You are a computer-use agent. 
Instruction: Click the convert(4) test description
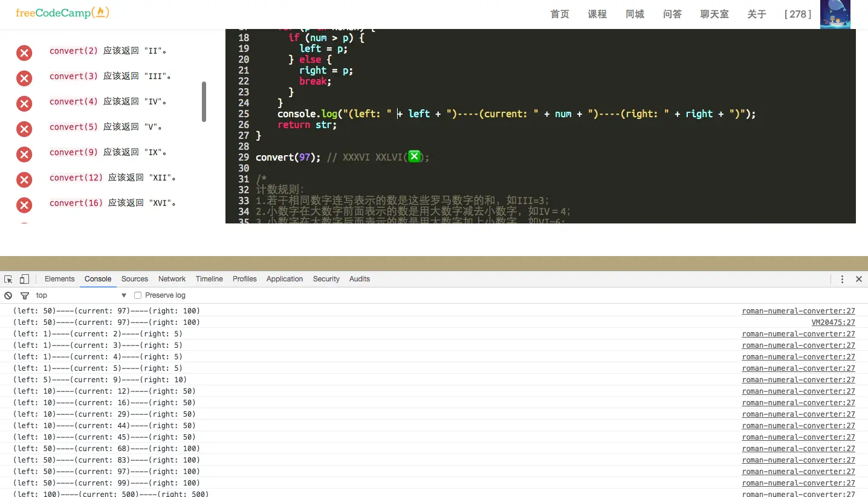click(109, 101)
